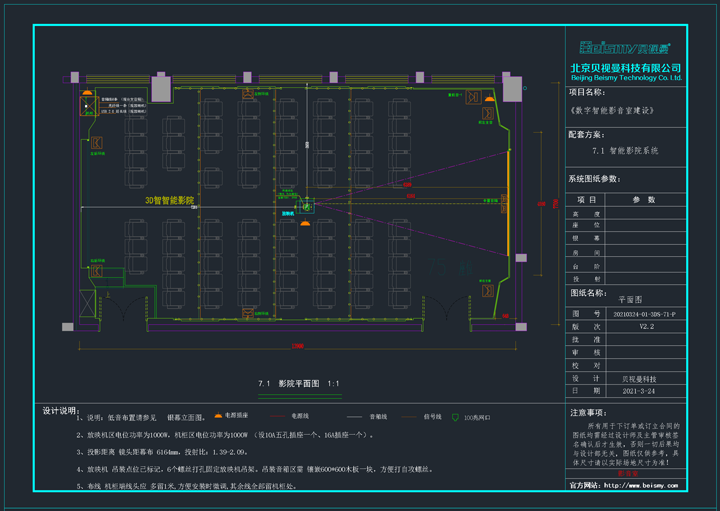
Task: Select the speaker symbol at top center wall
Action: 248,94
